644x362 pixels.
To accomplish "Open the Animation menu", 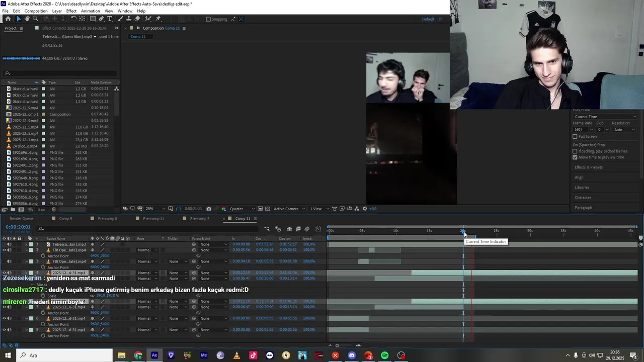I will click(90, 11).
